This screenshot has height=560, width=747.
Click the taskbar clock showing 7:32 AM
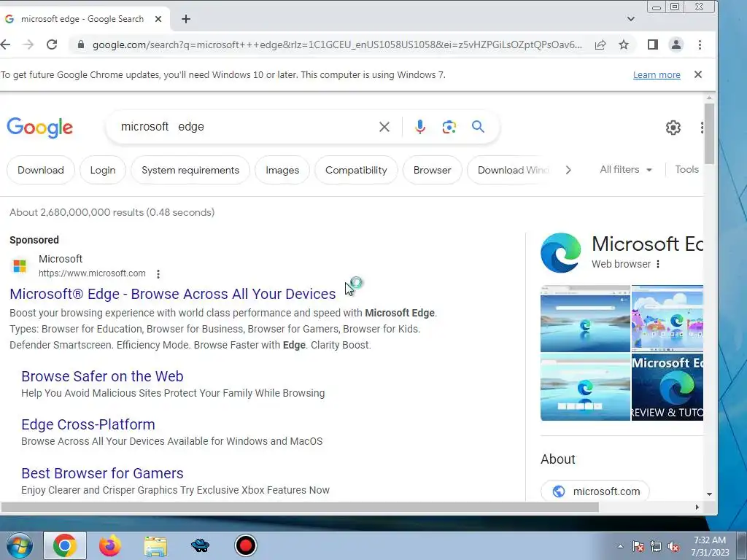pos(710,546)
